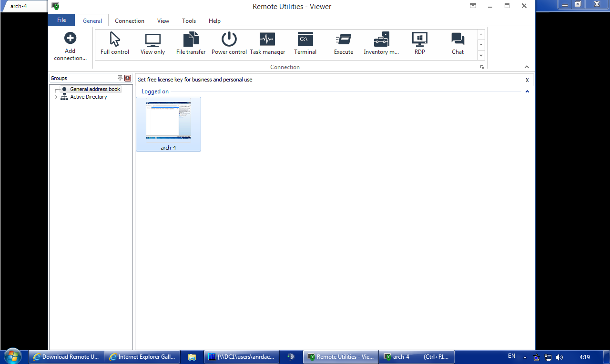Screen dimensions: 610x364
Task: Open the File menu
Action: (x=61, y=20)
